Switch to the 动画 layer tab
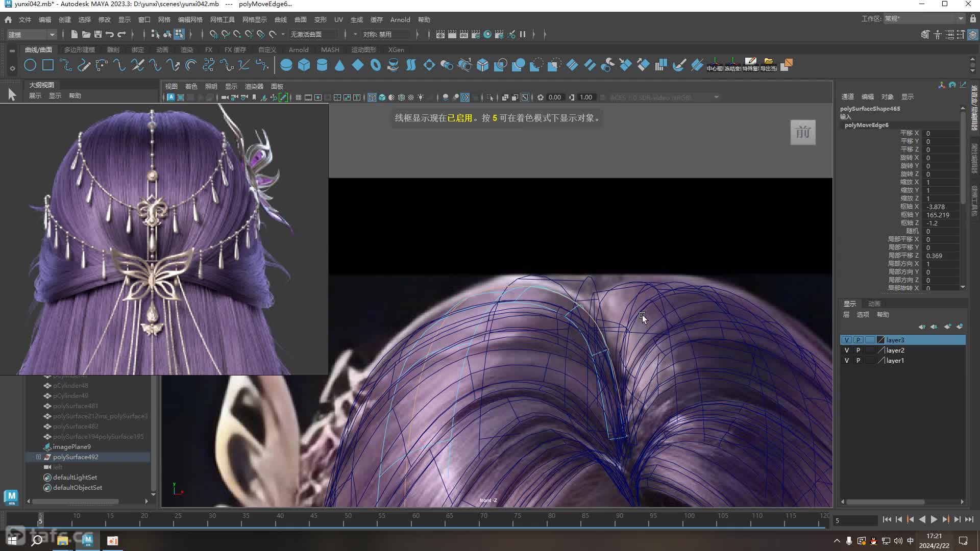Screen dimensions: 980x551 [x=874, y=304]
